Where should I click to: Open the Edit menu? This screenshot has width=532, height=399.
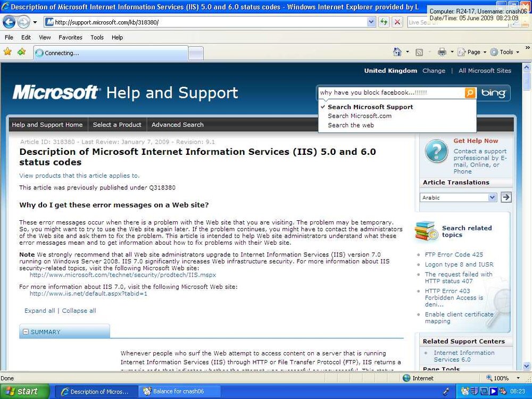26,37
